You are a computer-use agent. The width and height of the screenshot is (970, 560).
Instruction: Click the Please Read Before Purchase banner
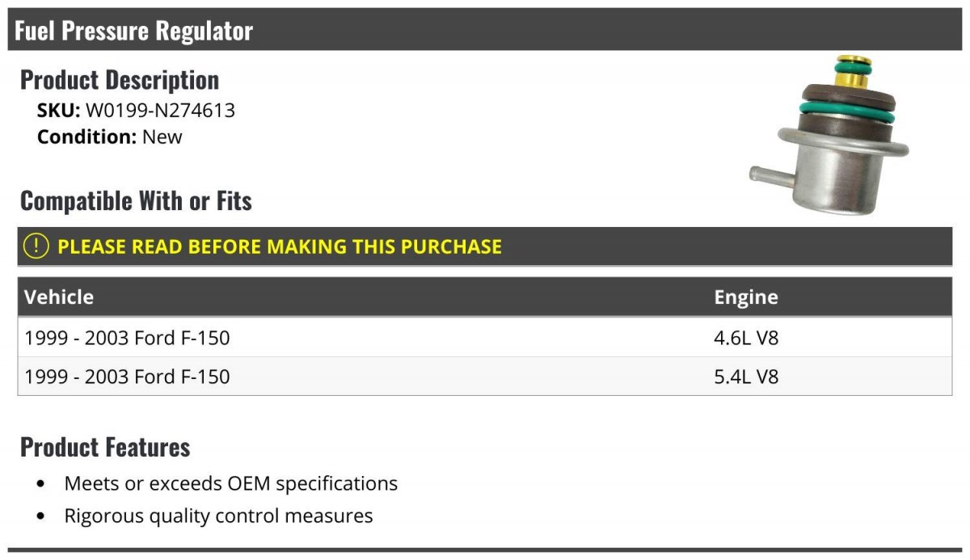(485, 246)
